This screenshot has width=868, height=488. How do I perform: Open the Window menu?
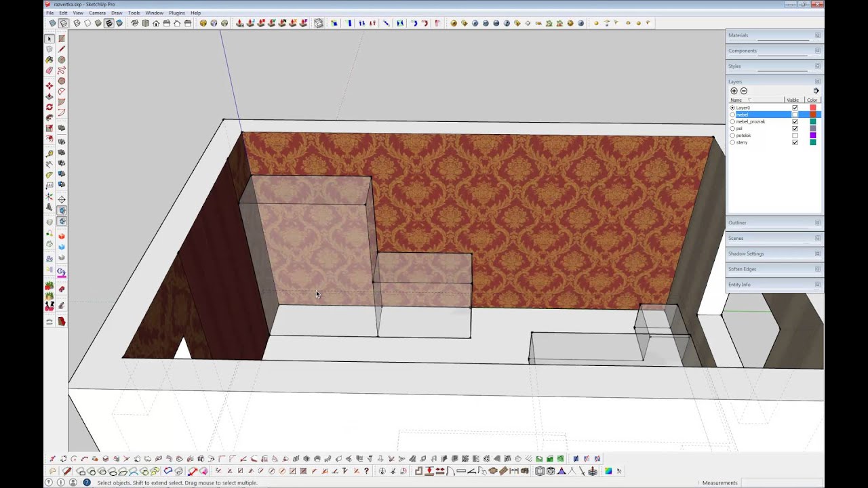tap(155, 13)
